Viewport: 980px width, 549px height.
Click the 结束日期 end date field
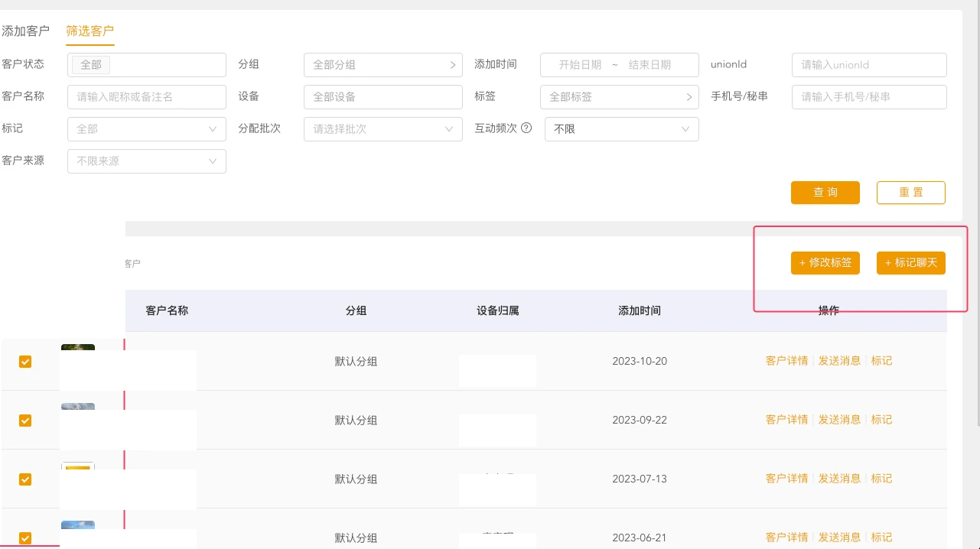pyautogui.click(x=650, y=65)
